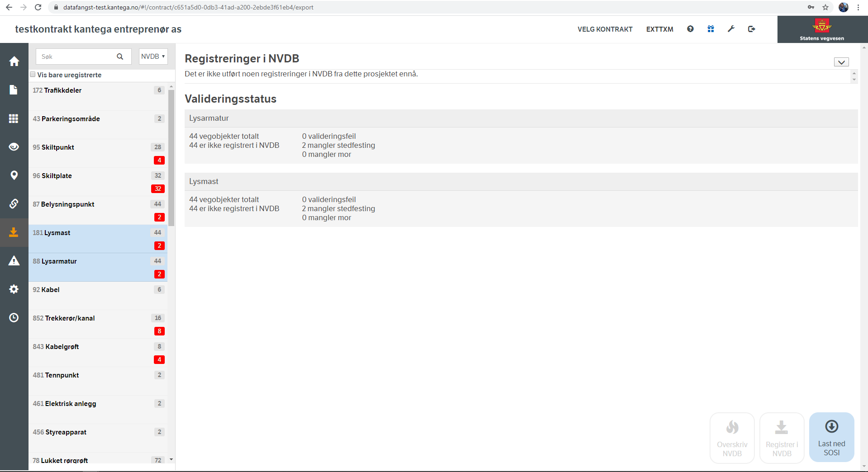Expand the Registreringer i NVDB chevron
This screenshot has height=472, width=868.
[x=841, y=62]
